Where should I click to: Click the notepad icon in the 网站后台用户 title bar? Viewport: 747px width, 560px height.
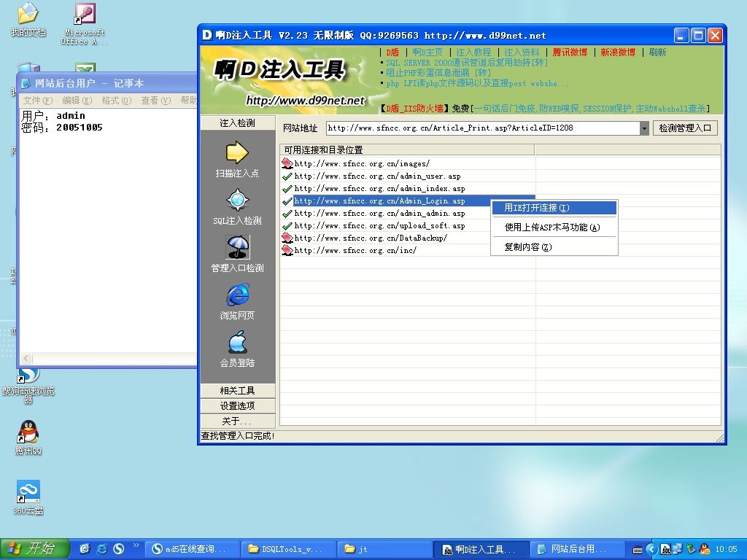coord(26,83)
